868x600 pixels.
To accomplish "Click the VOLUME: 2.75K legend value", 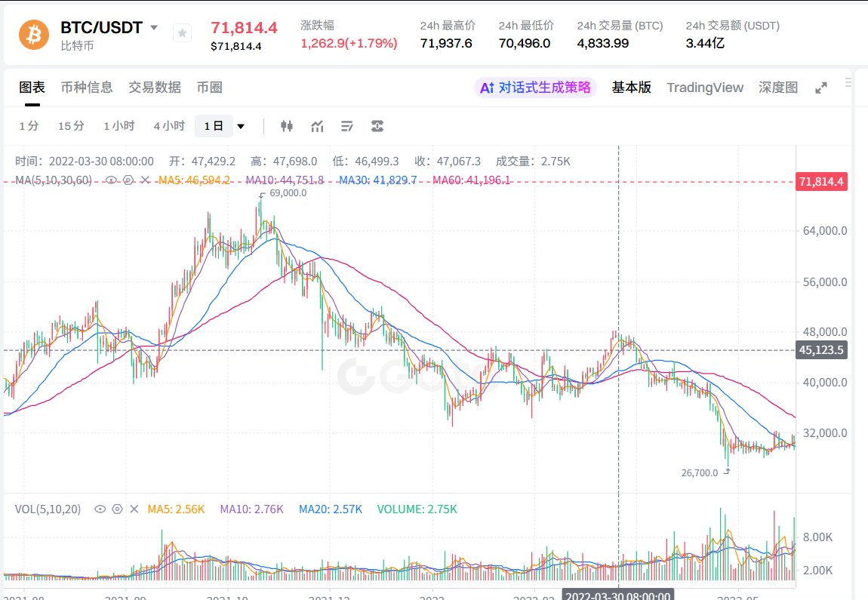I will pos(417,509).
